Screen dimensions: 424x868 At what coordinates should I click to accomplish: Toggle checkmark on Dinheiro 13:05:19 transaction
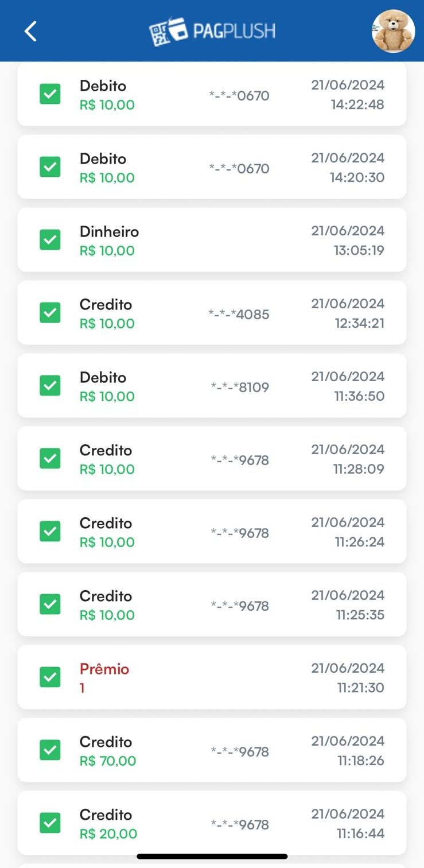[x=50, y=240]
